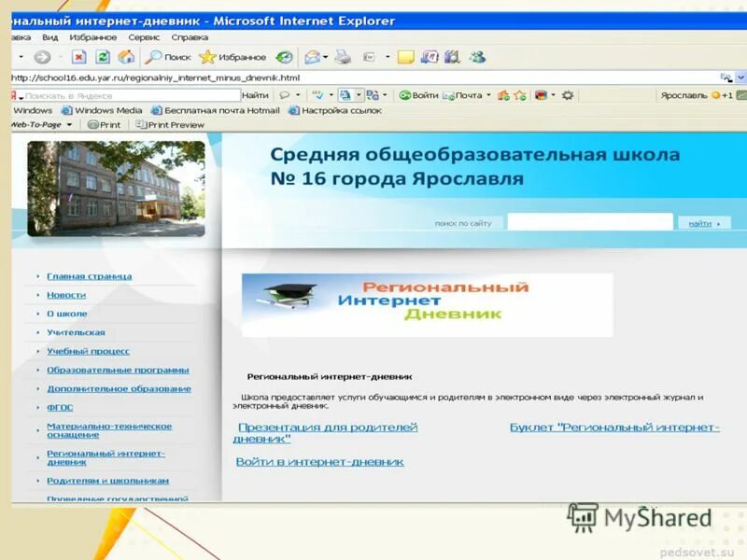The height and width of the screenshot is (560, 747).
Task: Open the Войти в интернет-дневник link
Action: tap(322, 459)
